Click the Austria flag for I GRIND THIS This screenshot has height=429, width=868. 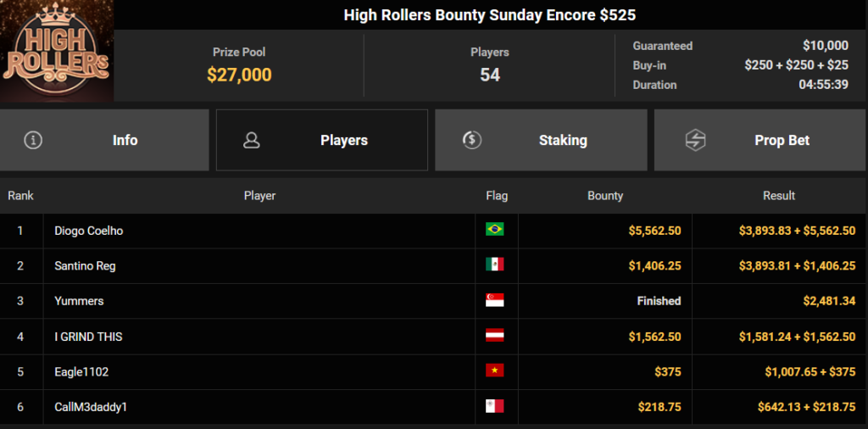494,337
